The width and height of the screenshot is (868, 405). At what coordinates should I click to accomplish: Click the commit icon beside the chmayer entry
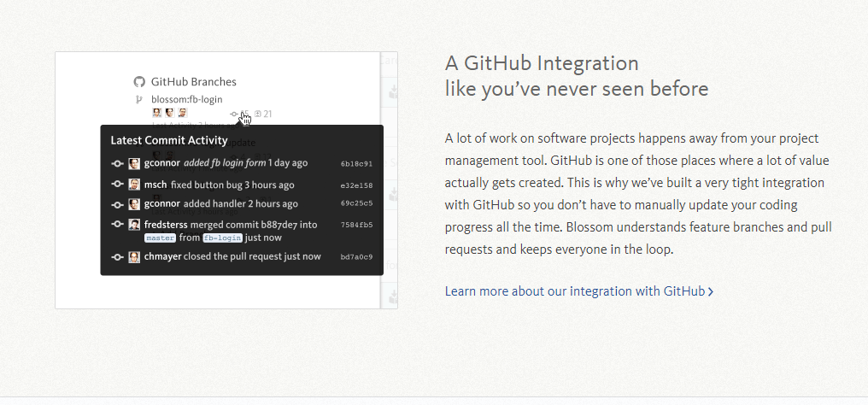tap(117, 256)
